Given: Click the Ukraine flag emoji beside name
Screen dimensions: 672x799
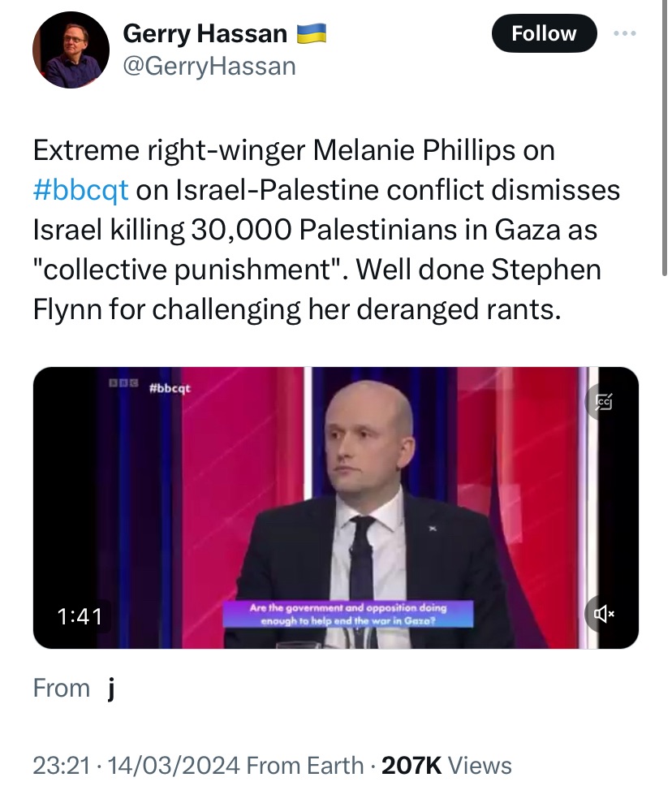Looking at the screenshot, I should click(311, 33).
